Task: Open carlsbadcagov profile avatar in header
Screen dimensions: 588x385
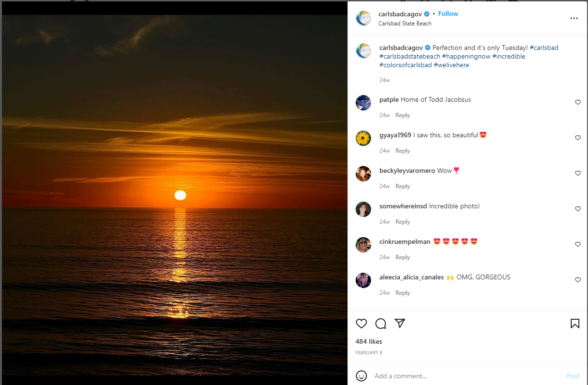Action: pos(363,18)
